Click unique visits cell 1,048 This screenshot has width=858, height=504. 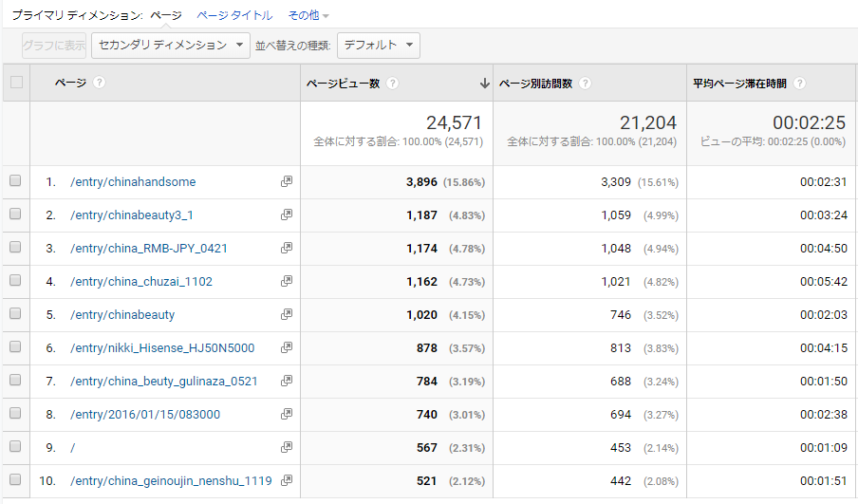pos(616,249)
